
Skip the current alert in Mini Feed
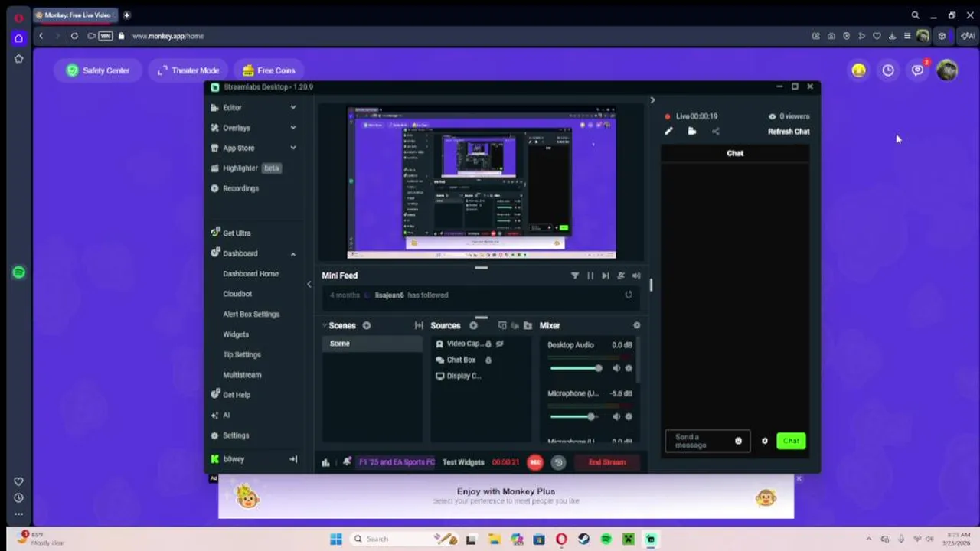pos(606,275)
